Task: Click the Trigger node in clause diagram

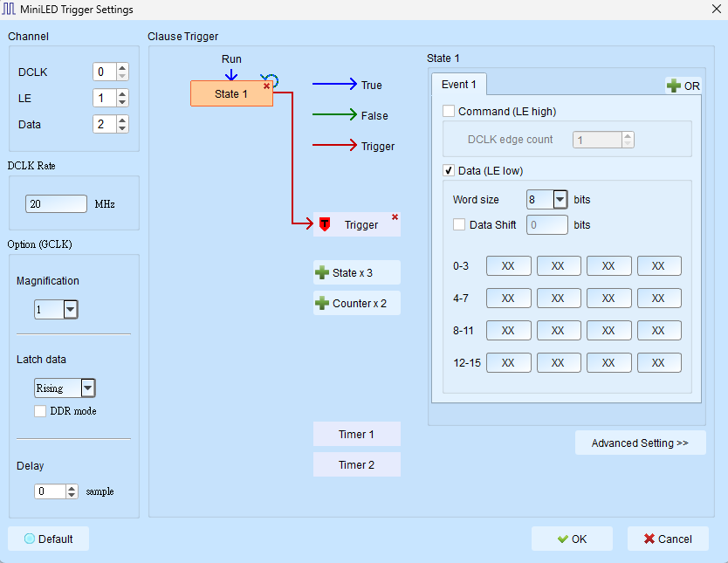Action: (x=356, y=224)
